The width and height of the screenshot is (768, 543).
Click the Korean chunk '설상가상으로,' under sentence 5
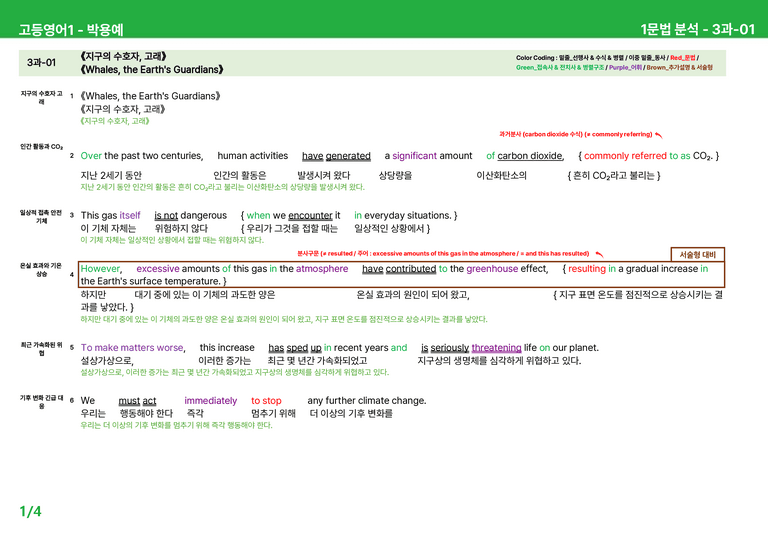coord(107,361)
